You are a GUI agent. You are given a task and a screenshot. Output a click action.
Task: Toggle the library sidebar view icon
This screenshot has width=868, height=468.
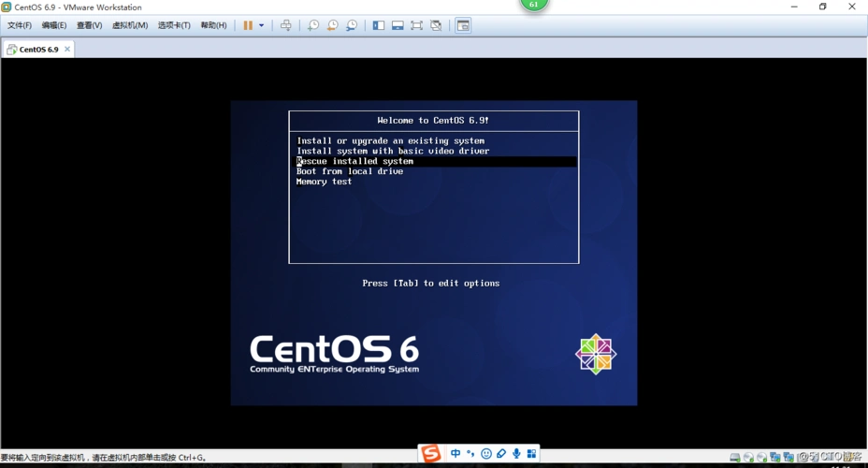pyautogui.click(x=378, y=25)
